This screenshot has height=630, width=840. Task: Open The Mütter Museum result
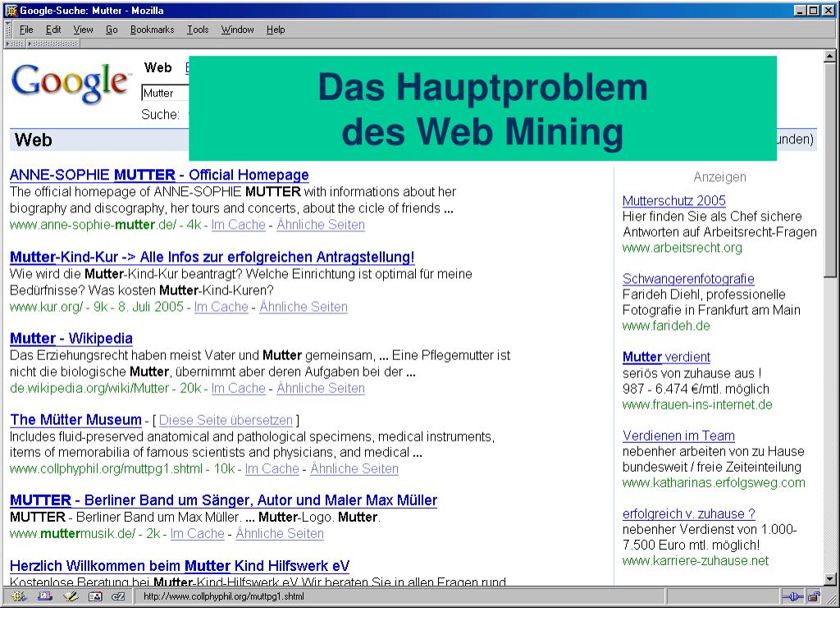(75, 419)
